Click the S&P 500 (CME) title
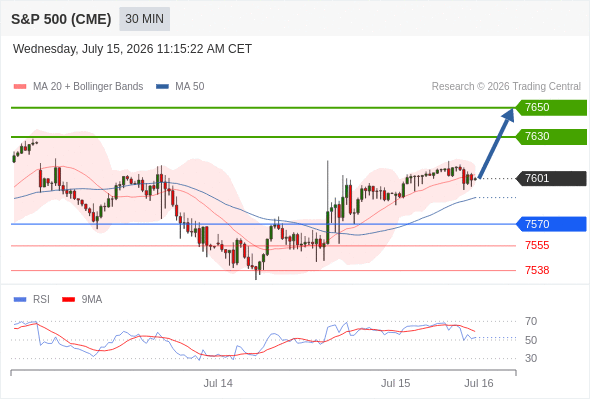The image size is (590, 400). coord(61,19)
